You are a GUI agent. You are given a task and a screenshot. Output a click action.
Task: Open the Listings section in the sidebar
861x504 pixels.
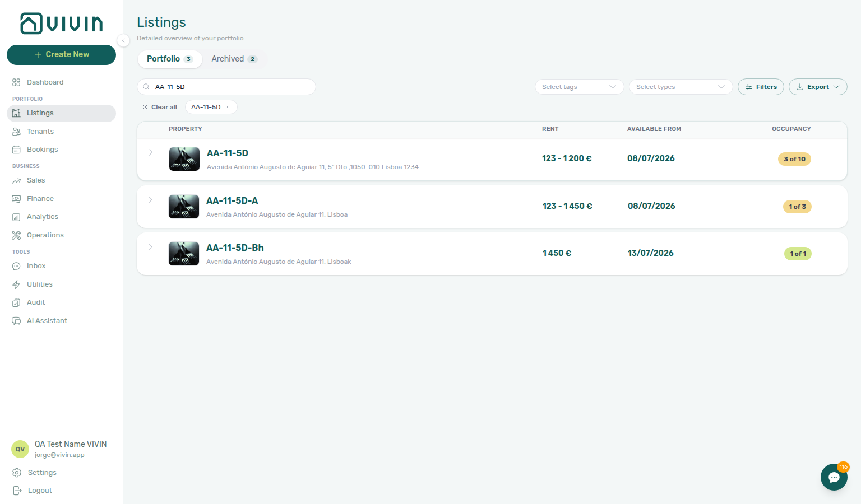point(61,113)
